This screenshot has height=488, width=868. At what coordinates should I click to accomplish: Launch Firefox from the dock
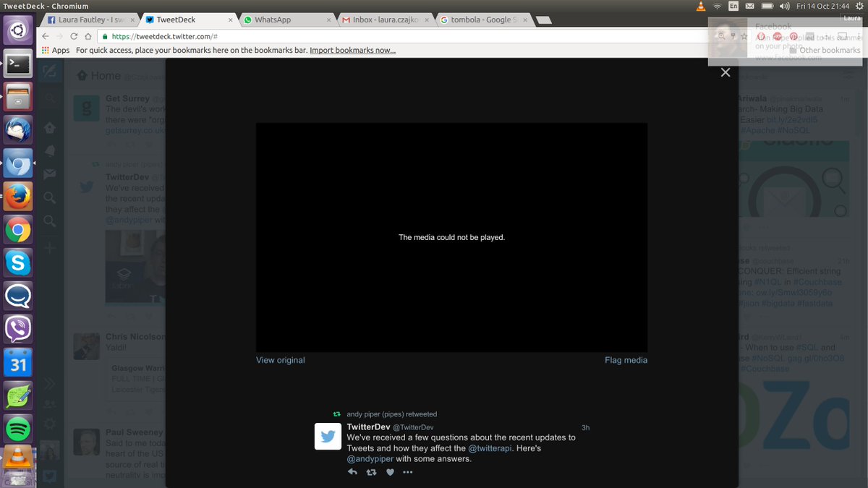pos(17,197)
